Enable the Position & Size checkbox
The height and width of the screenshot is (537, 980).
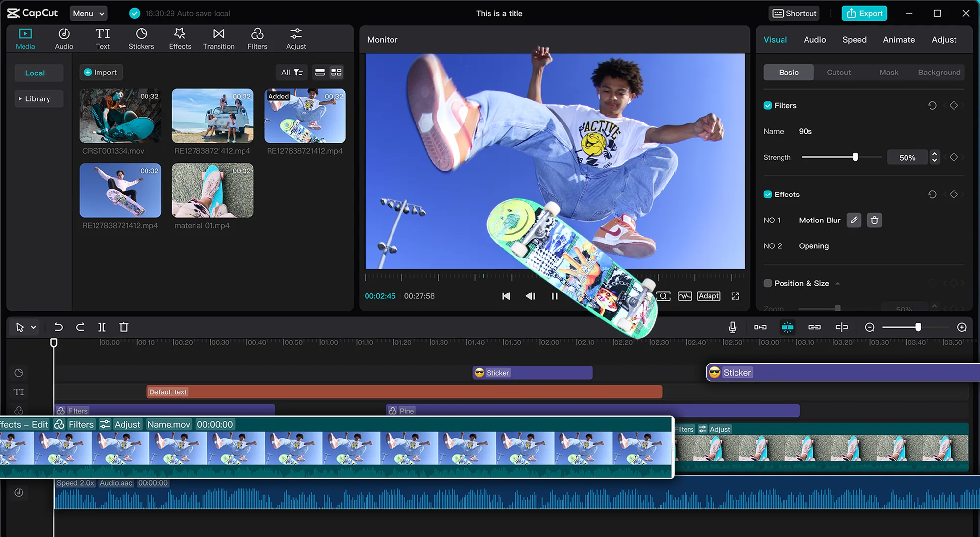pos(768,283)
